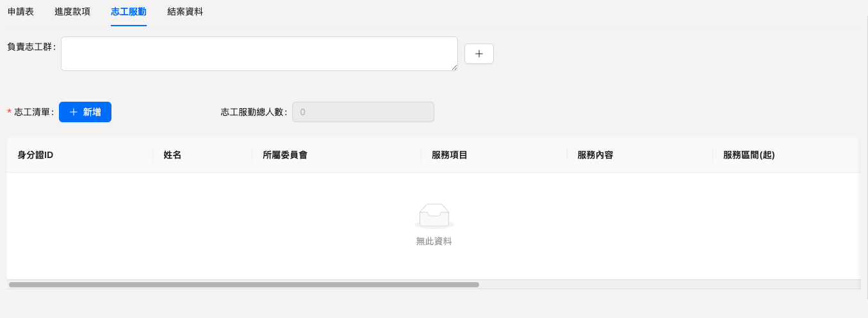Click the 志工清單 required field label
The image size is (868, 318).
tap(33, 112)
